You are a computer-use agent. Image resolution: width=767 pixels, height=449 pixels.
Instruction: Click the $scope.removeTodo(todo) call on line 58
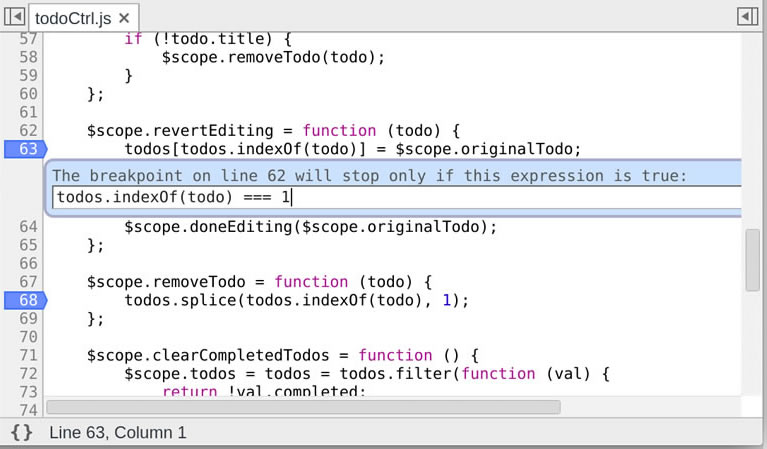tap(273, 58)
